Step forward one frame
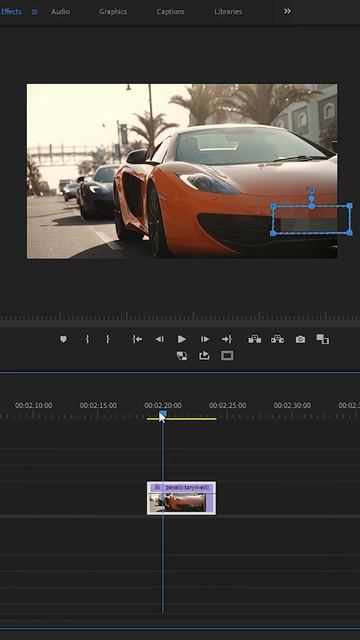Viewport: 360px width, 640px height. (205, 339)
